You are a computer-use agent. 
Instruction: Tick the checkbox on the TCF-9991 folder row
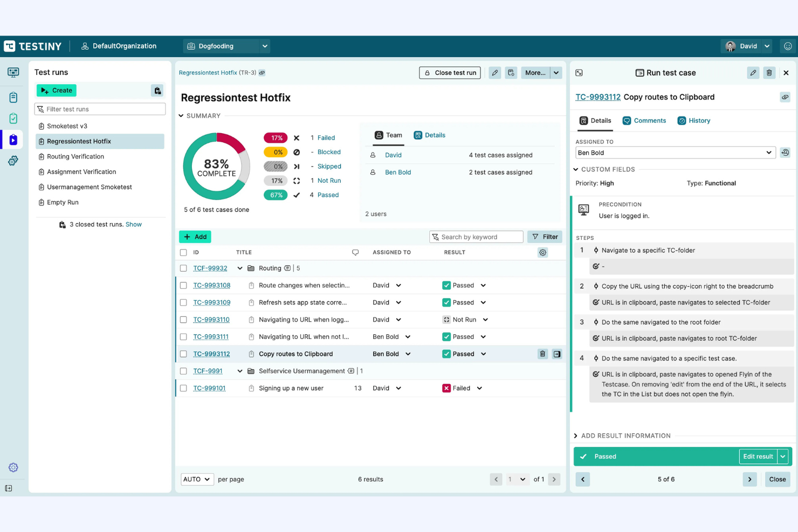(183, 371)
